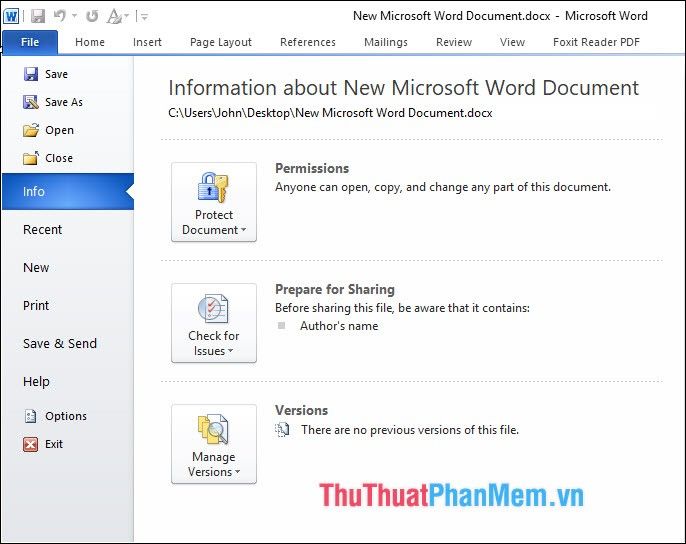686x544 pixels.
Task: Switch to the Page Layout ribbon tab
Action: (221, 42)
